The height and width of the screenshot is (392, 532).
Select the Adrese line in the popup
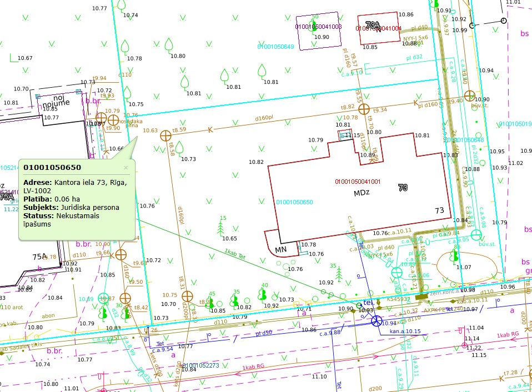point(75,187)
